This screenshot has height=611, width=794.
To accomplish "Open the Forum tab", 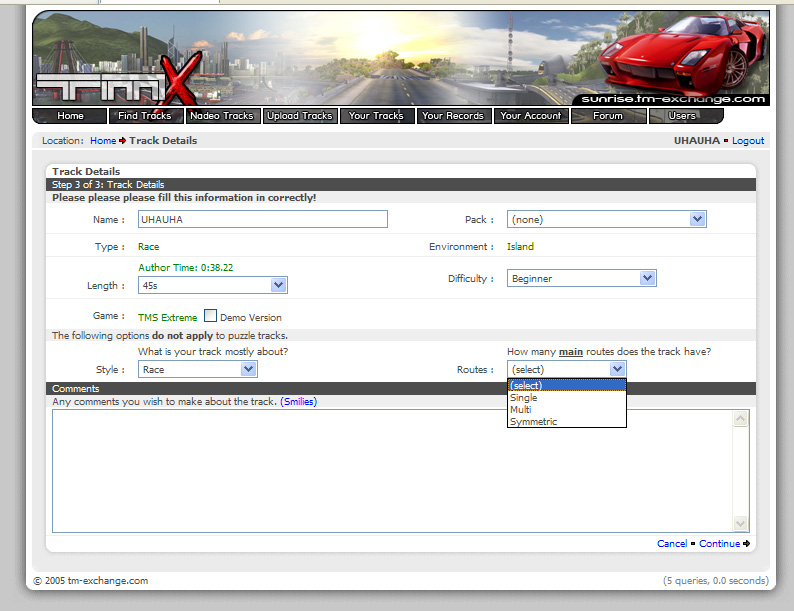I will click(607, 116).
